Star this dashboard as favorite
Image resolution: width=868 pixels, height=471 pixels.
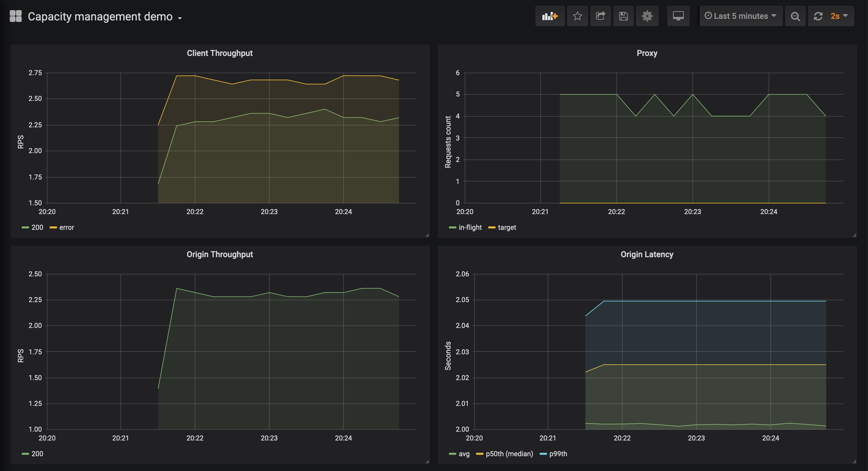coord(577,16)
